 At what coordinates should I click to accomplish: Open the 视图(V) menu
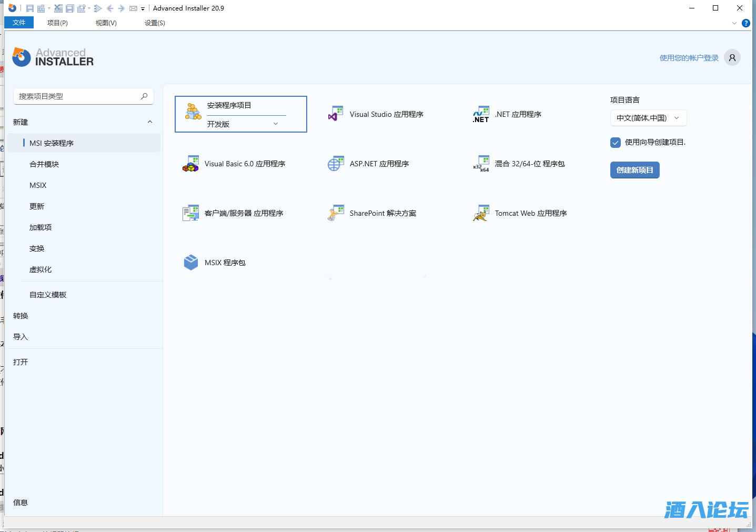coord(106,23)
